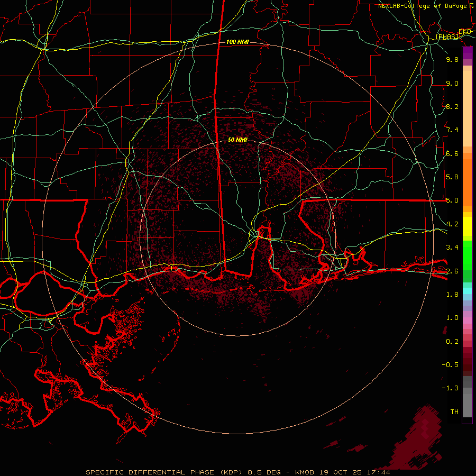Image resolution: width=476 pixels, height=476 pixels.
Task: Click the "KMOB" station ID in the caption
Action: (305, 472)
